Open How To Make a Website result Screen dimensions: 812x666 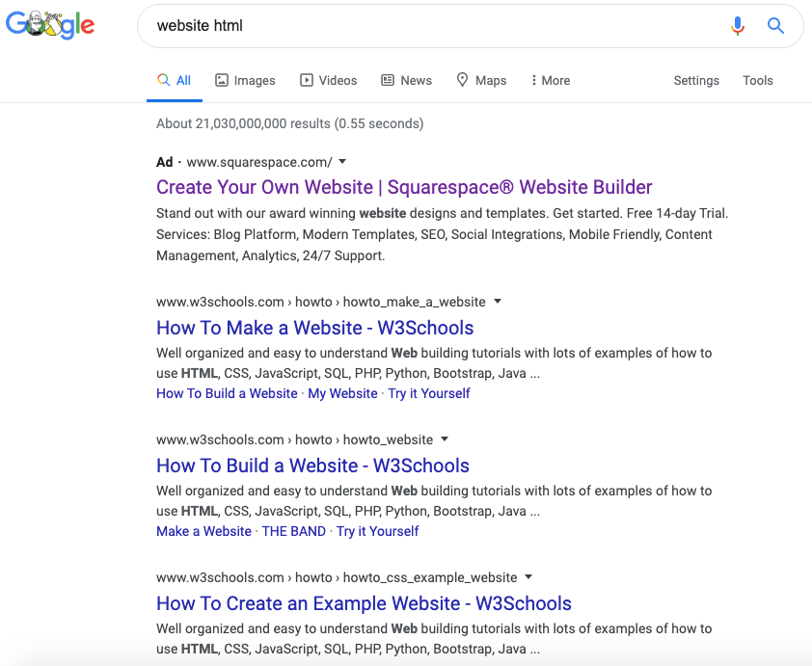click(314, 328)
